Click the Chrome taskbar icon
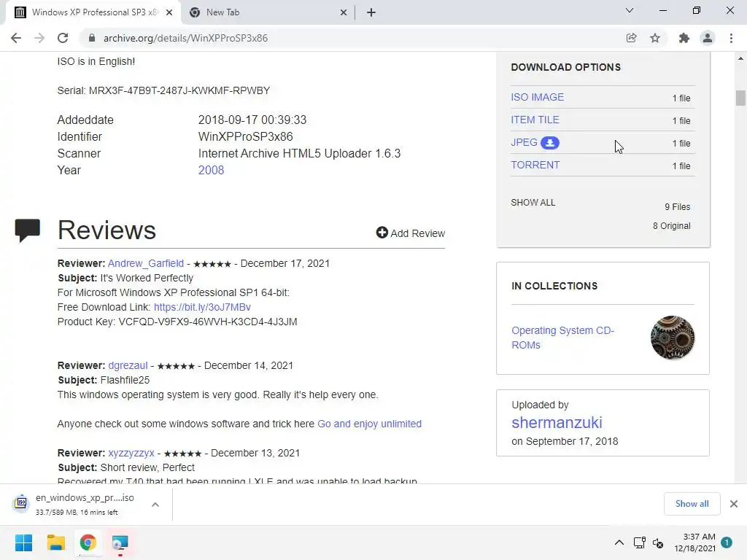Viewport: 747px width, 560px height. [x=88, y=542]
